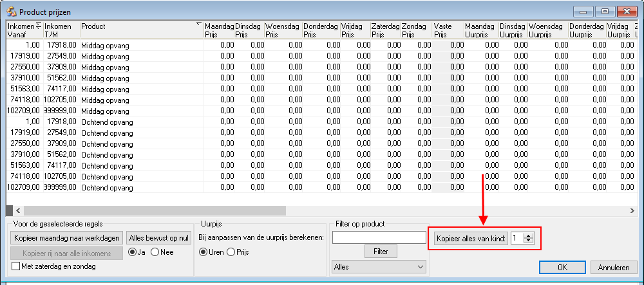This screenshot has width=644, height=285.
Task: Click the Maandag Prijs column header
Action: point(218,30)
